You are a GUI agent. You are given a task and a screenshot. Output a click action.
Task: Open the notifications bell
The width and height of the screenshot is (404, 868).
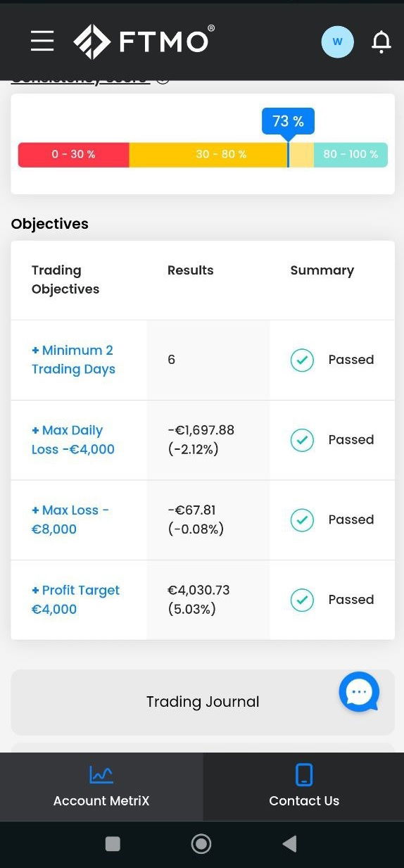tap(381, 42)
